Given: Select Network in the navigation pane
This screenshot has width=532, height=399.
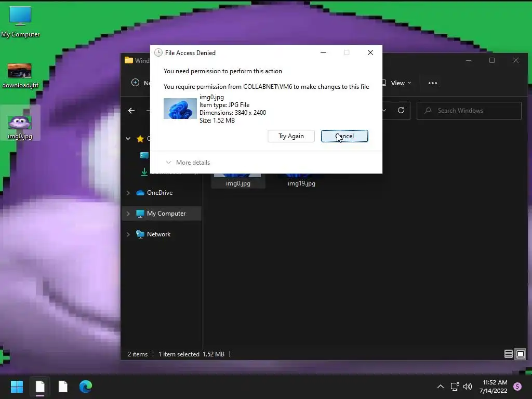Looking at the screenshot, I should pos(158,234).
